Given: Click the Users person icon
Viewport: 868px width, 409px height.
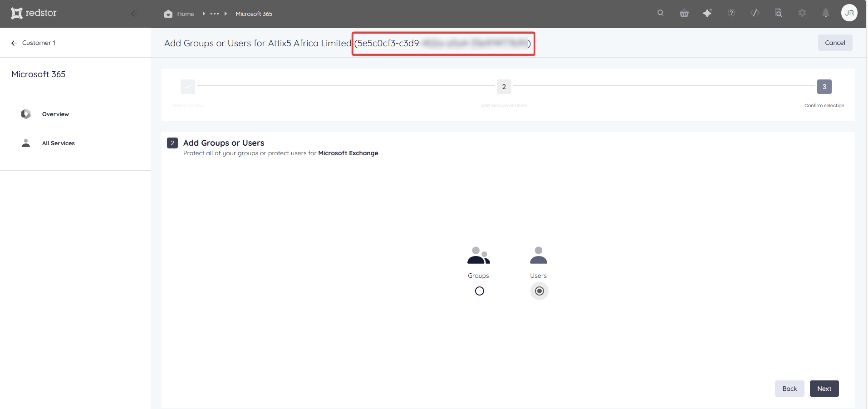Looking at the screenshot, I should [539, 256].
